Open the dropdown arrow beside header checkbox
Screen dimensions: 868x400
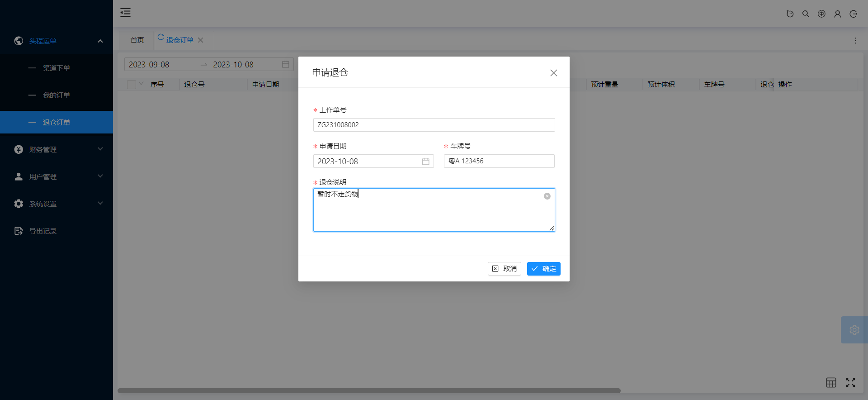pos(141,84)
